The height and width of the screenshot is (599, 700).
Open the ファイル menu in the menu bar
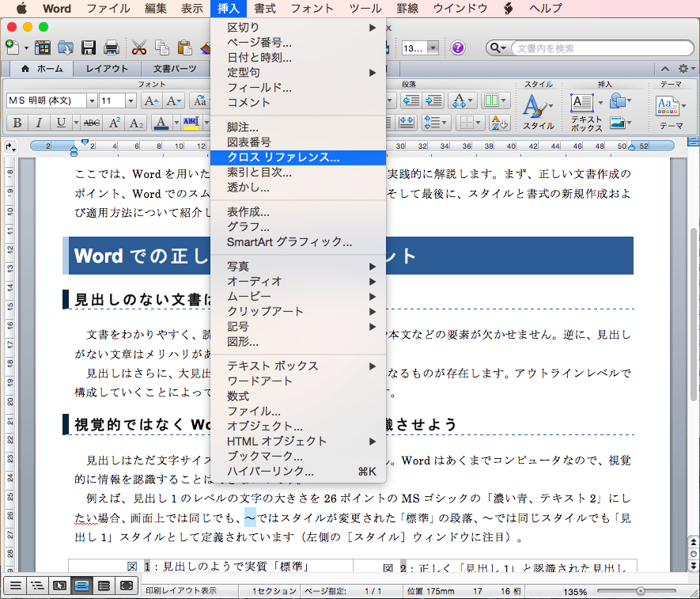coord(108,9)
